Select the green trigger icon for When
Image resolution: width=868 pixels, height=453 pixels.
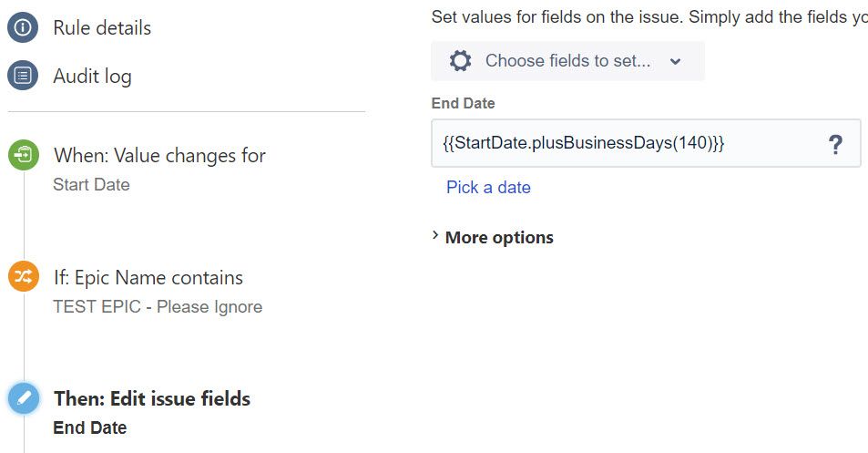[24, 155]
